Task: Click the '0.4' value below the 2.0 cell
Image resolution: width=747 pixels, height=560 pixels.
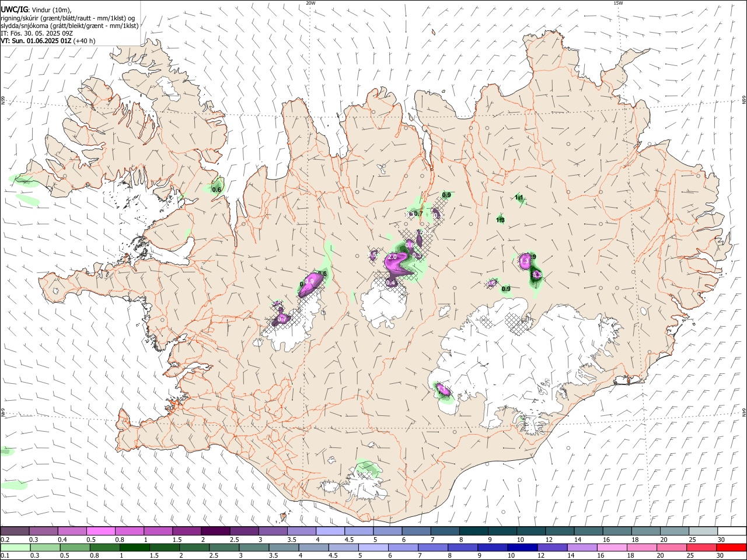Action: 391,282
